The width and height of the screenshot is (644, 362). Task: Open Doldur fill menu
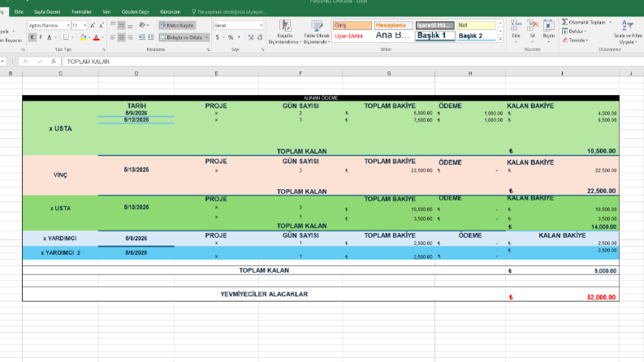point(574,31)
